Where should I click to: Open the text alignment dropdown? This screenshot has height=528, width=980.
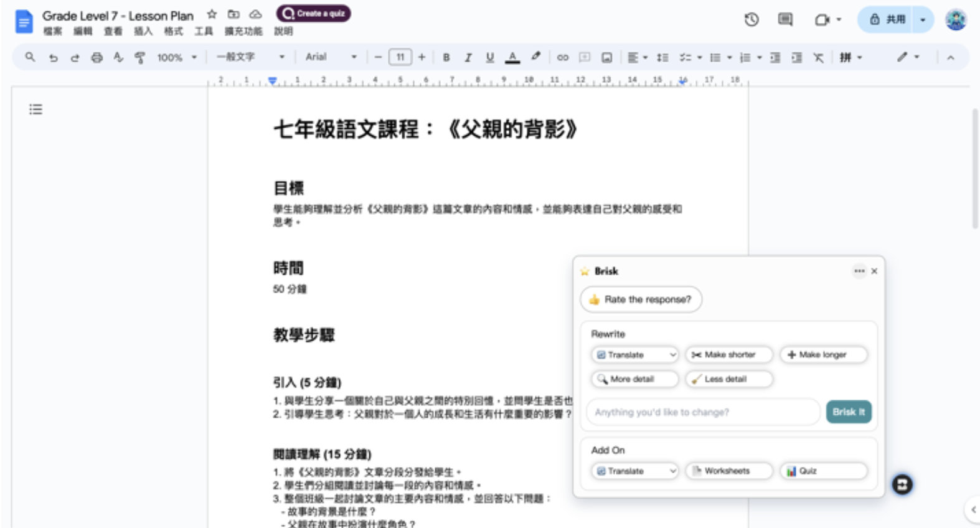637,57
